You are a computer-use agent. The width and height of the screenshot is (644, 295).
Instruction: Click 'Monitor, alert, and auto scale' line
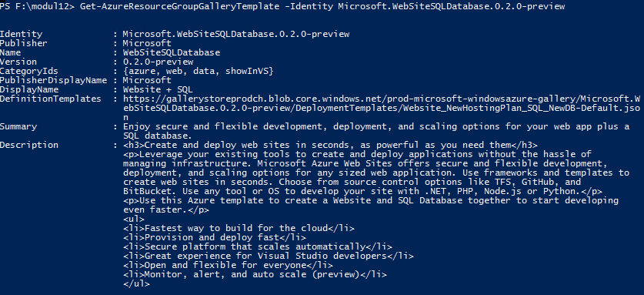coord(255,274)
